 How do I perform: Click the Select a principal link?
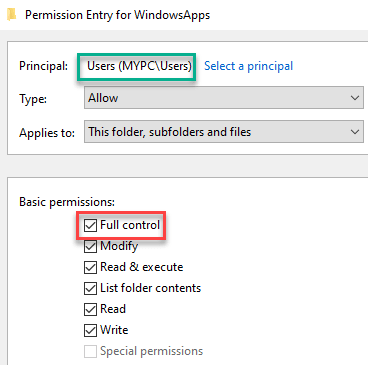[x=248, y=66]
